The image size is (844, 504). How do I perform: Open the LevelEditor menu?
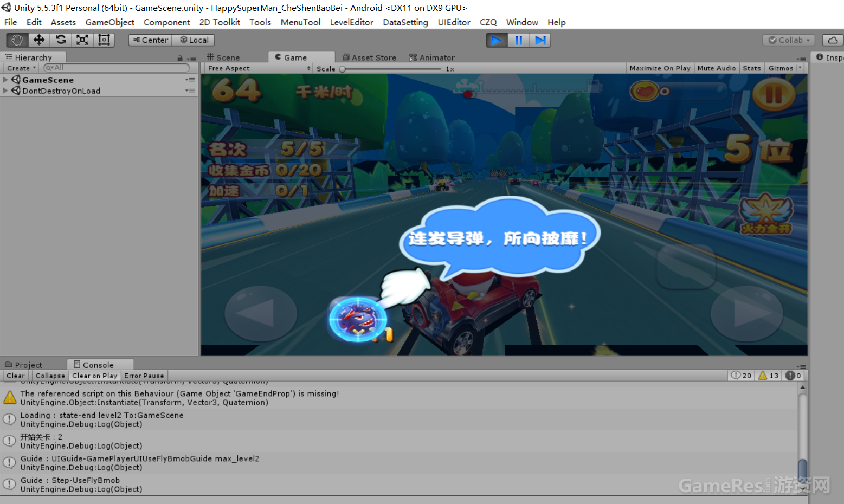pyautogui.click(x=351, y=22)
